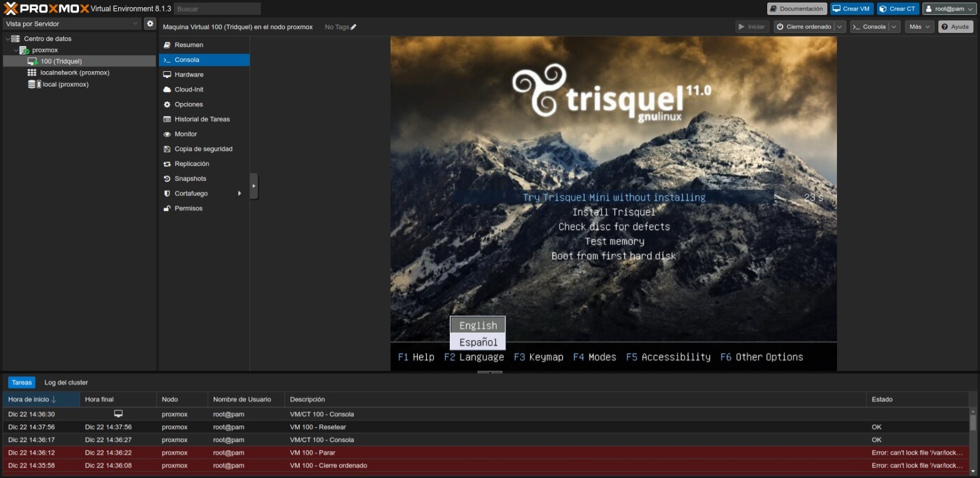This screenshot has width=980, height=478.
Task: Collapse the bottom tasks panel handle
Action: pos(489,372)
